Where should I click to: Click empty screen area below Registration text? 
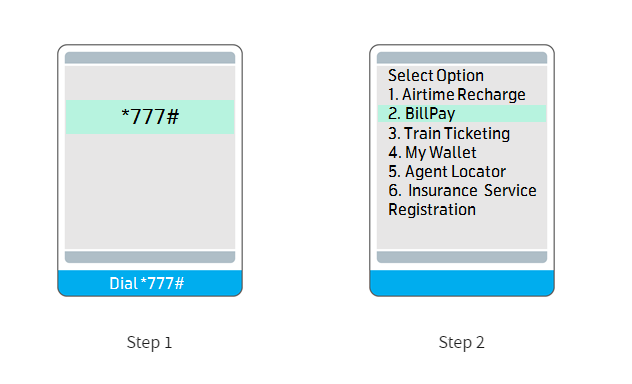pos(462,234)
